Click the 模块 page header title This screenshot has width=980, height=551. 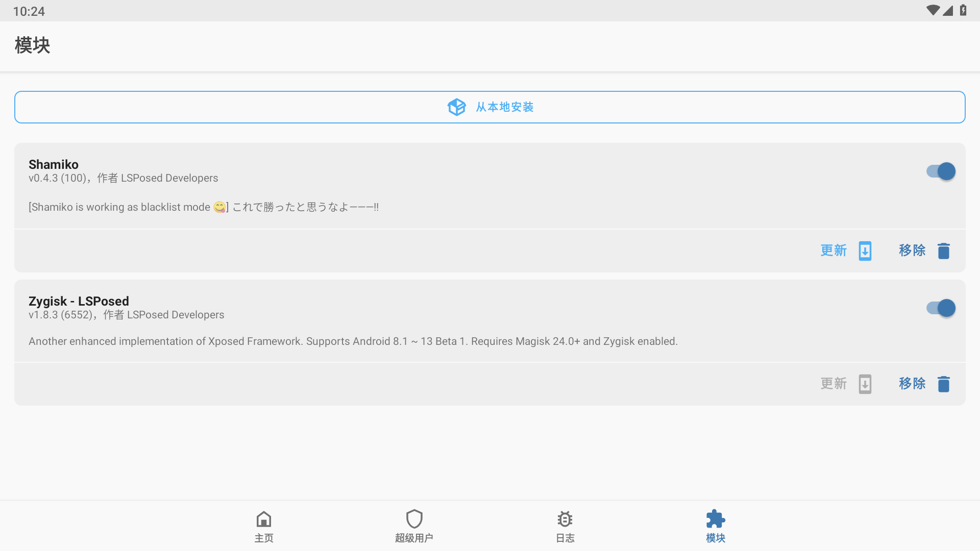pos(32,45)
